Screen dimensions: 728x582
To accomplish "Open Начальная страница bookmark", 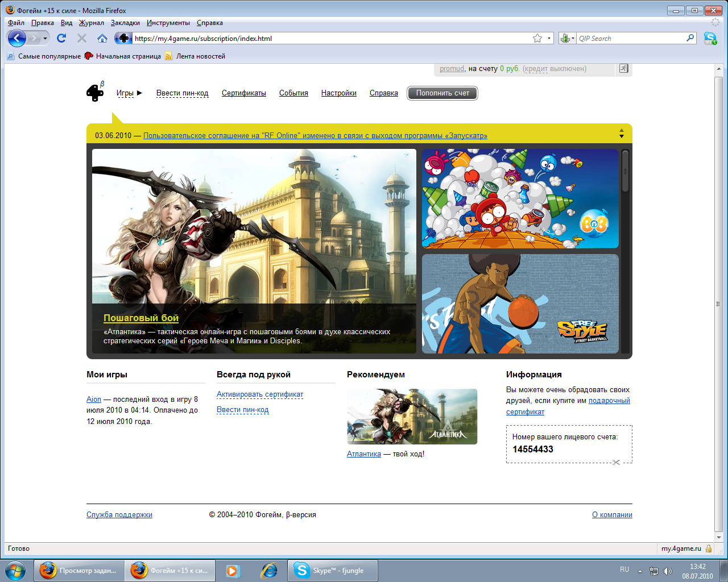I will coord(123,56).
